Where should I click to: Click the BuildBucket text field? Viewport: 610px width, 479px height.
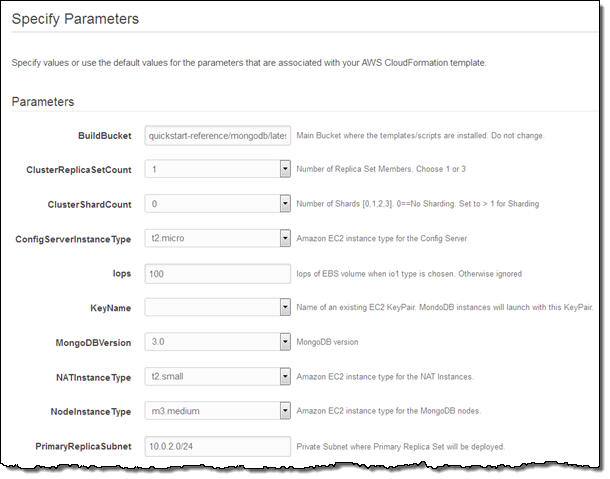pos(217,136)
